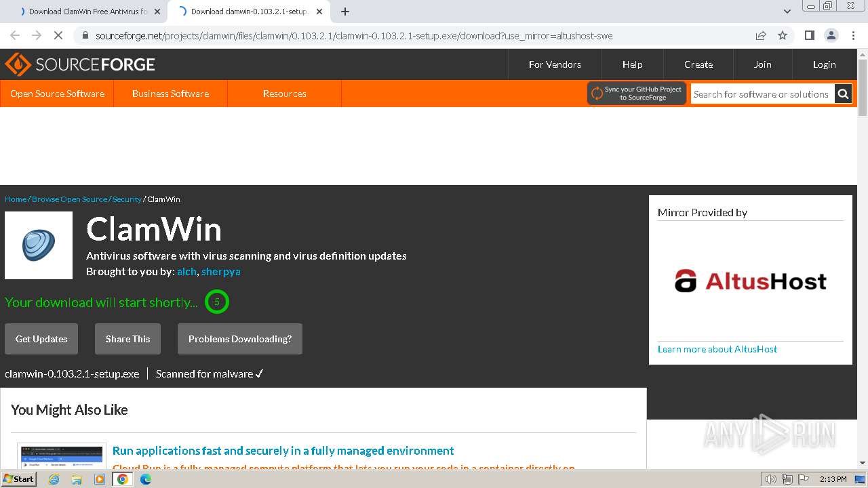Click the Share This button
The image size is (868, 488).
(127, 339)
